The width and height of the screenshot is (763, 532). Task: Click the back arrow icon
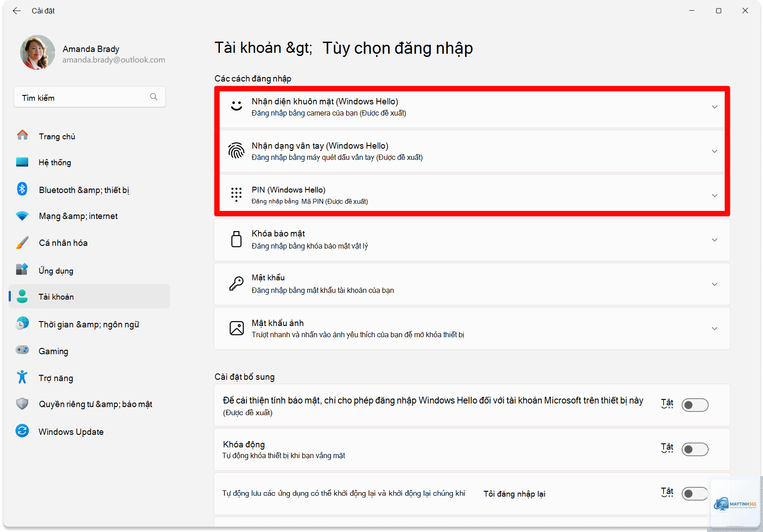17,11
